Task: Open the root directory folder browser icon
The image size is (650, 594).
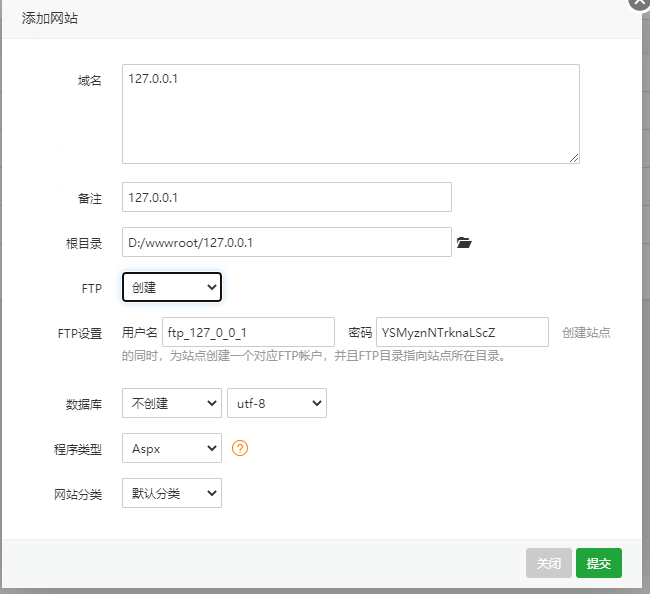Action: coord(463,242)
